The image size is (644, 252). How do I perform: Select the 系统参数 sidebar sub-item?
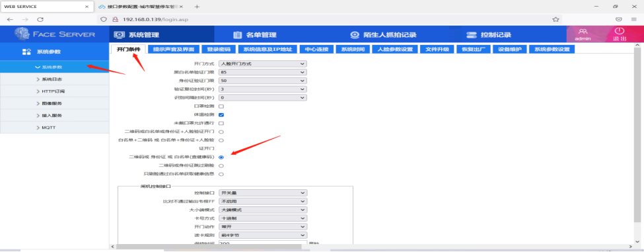point(55,67)
